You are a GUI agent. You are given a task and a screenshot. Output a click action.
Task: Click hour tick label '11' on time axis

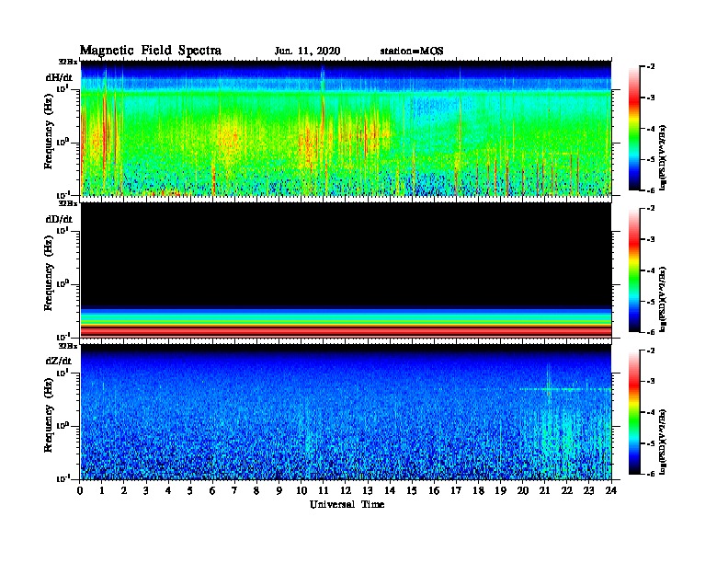pos(324,490)
